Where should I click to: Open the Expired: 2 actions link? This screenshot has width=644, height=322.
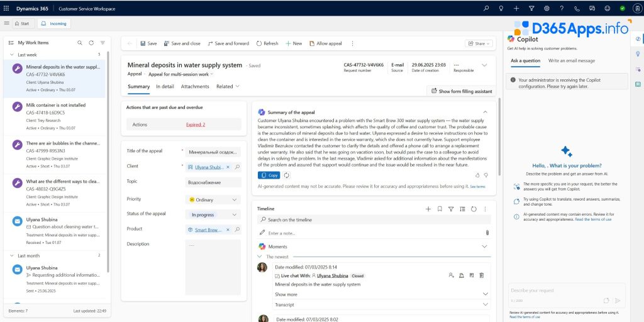[196, 125]
